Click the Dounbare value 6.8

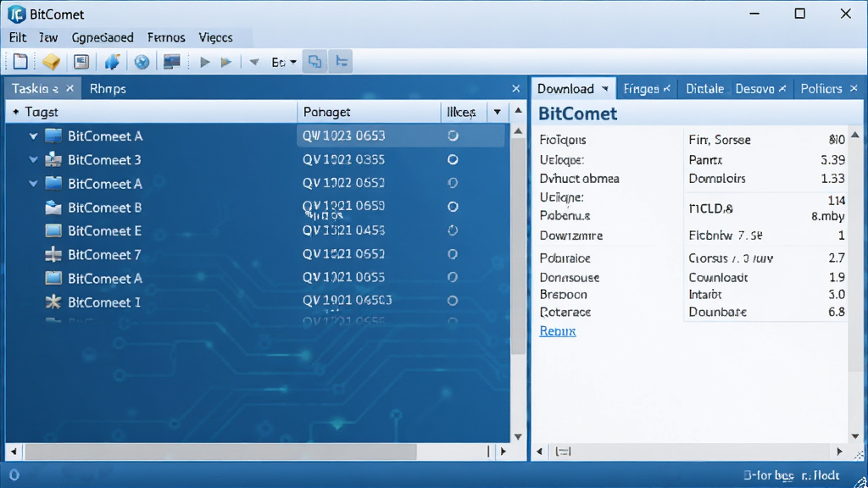pos(837,312)
